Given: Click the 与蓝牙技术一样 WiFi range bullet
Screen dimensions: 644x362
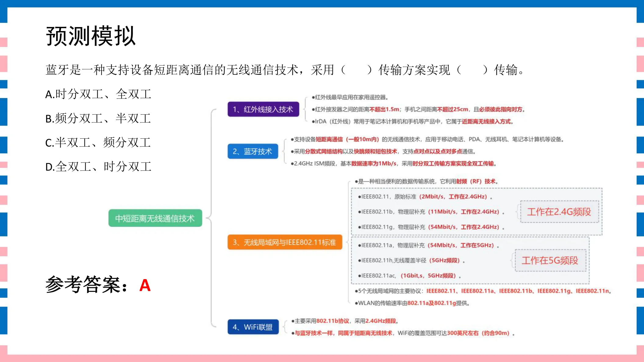Looking at the screenshot, I should (x=403, y=333).
